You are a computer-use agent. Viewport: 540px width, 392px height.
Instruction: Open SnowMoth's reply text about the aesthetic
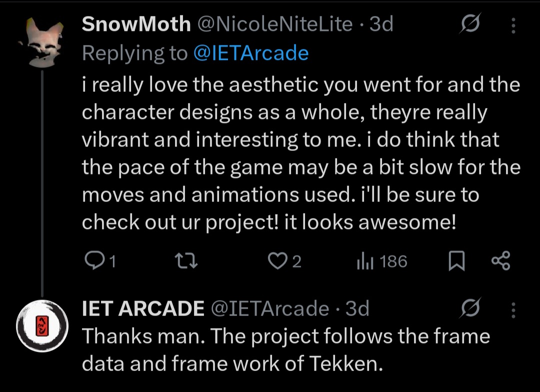tap(300, 154)
